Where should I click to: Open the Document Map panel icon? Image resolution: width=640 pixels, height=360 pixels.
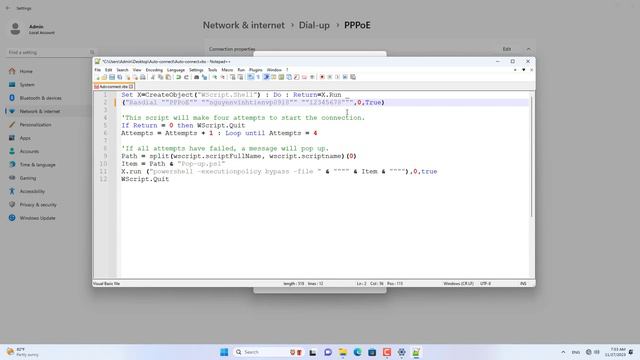point(281,77)
